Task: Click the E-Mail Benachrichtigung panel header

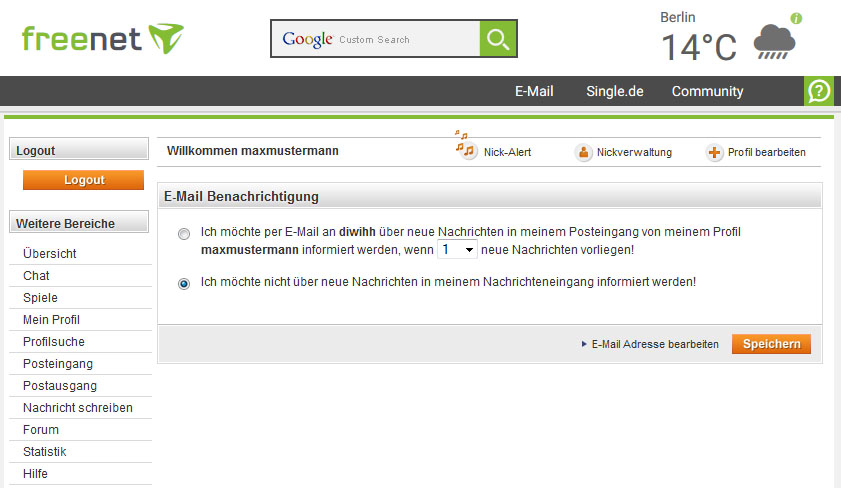Action: (x=489, y=196)
